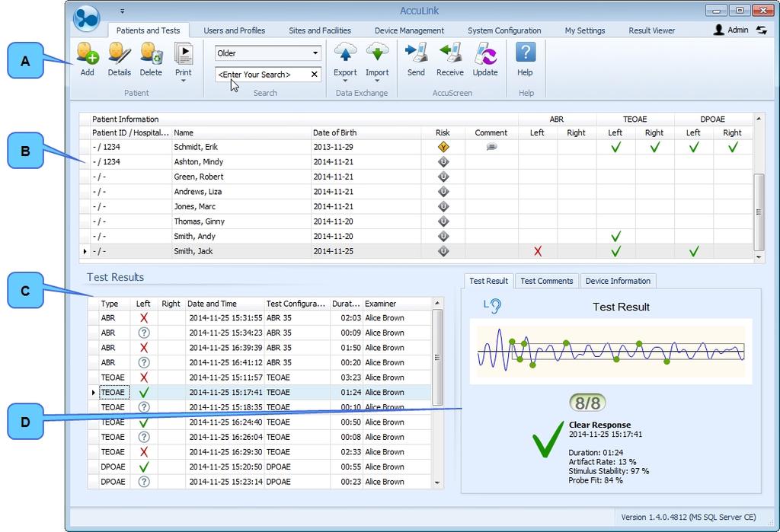Click the patient list vertical scrollbar thumb
The height and width of the screenshot is (532, 780).
point(759,212)
